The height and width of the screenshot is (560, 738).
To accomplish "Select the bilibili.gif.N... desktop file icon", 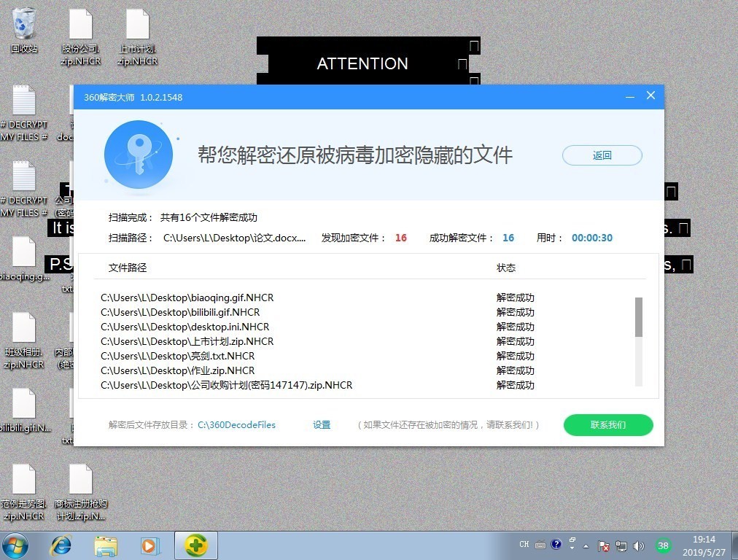I will (25, 411).
